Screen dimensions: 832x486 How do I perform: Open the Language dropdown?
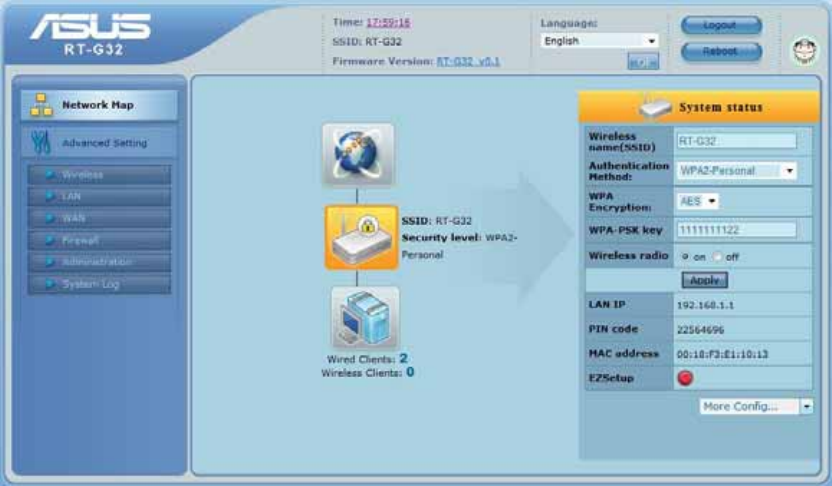point(600,41)
